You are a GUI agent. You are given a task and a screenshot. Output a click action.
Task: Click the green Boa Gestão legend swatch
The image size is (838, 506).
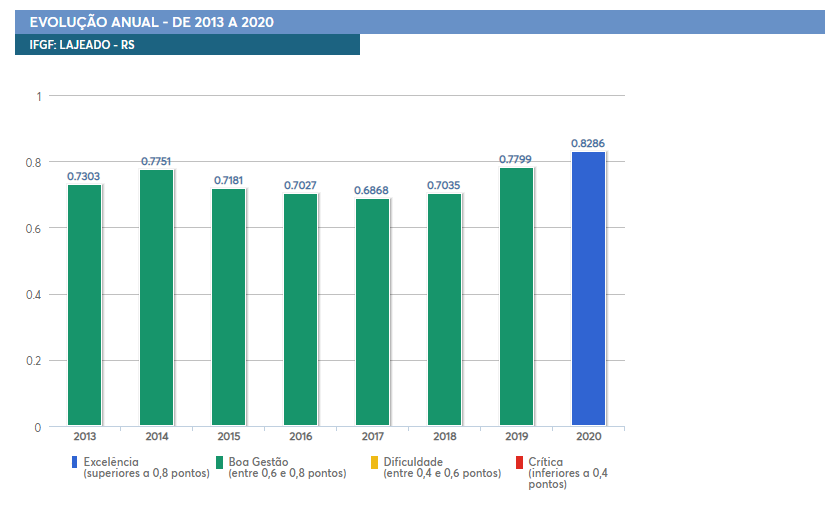[x=220, y=462]
